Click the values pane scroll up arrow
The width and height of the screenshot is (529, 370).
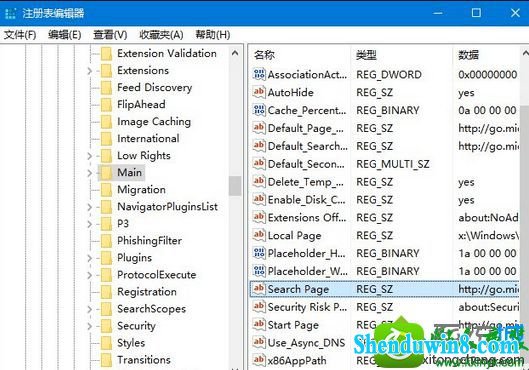tap(525, 53)
